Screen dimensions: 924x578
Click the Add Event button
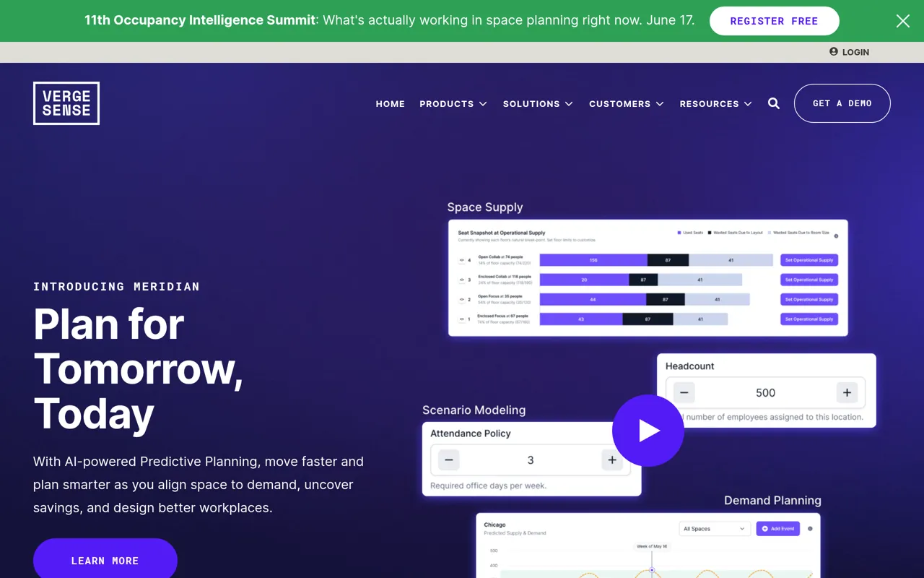(778, 528)
